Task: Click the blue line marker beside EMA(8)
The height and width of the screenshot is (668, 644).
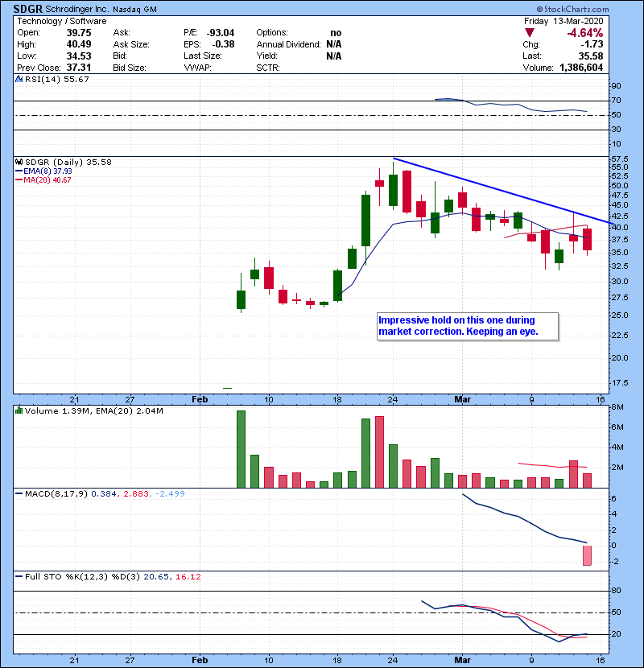Action: [x=19, y=171]
